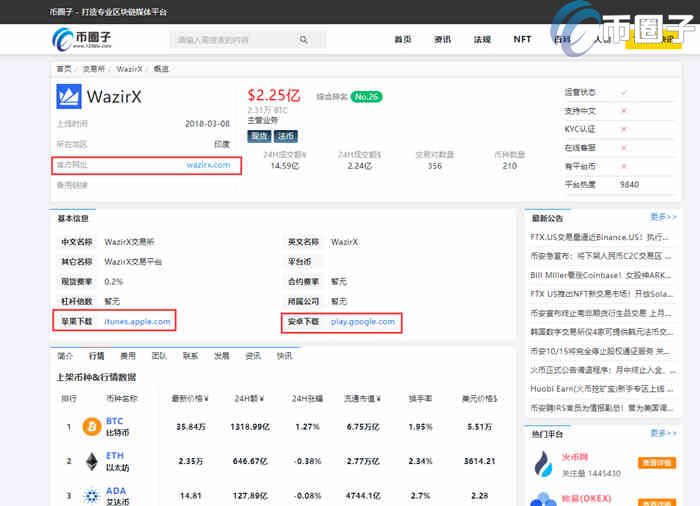Image resolution: width=700 pixels, height=506 pixels.
Task: Open the 币安10/15 announcement
Action: click(x=600, y=351)
